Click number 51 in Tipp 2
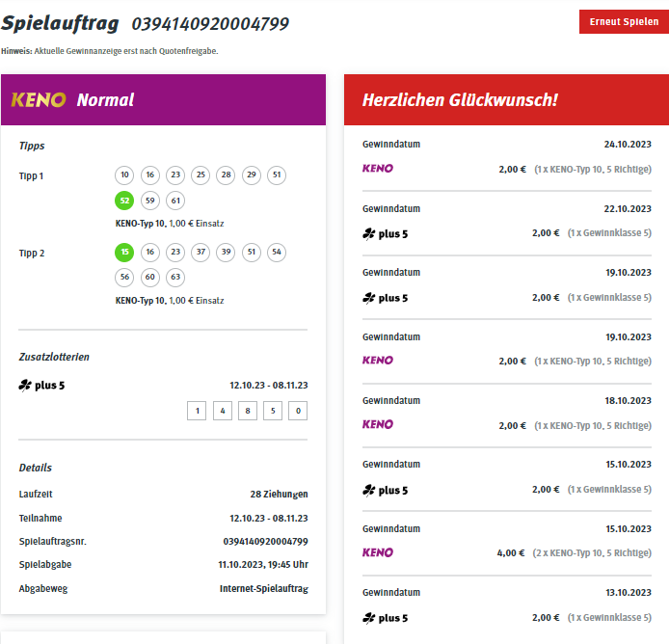 coord(252,253)
